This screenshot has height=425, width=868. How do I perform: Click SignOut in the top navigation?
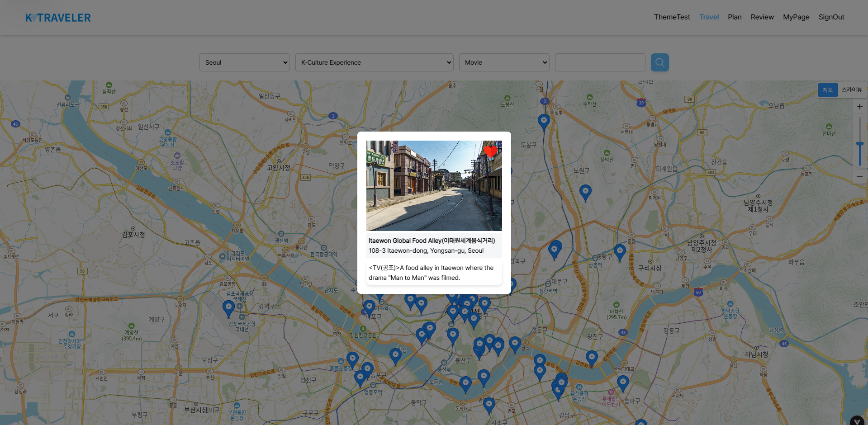[831, 17]
